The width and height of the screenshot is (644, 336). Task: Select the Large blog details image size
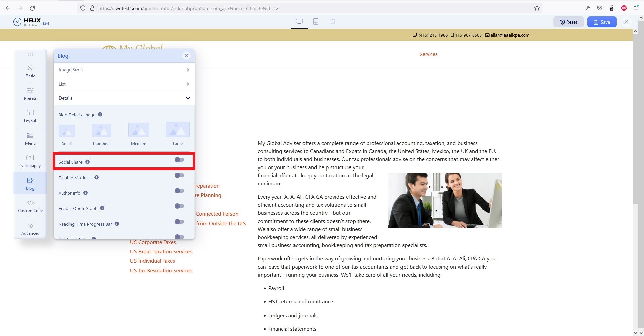pyautogui.click(x=178, y=130)
